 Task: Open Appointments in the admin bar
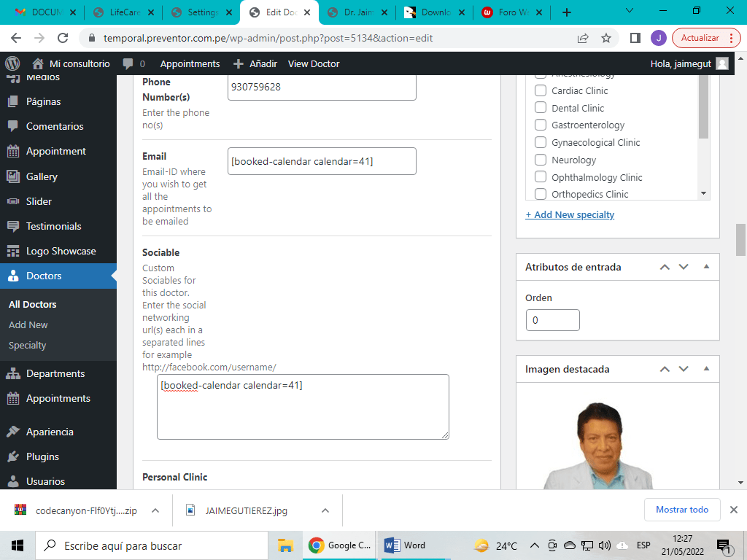190,64
